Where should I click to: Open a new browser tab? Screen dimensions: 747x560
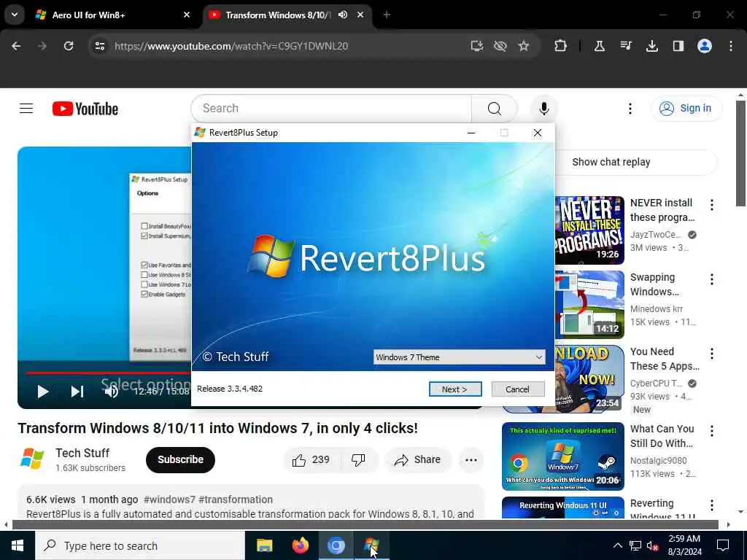[x=387, y=15]
